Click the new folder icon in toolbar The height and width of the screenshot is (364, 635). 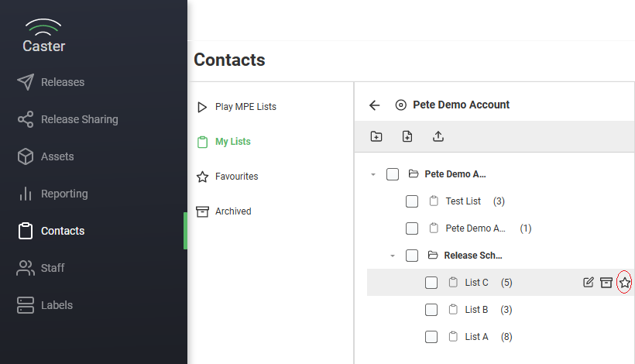pyautogui.click(x=376, y=136)
